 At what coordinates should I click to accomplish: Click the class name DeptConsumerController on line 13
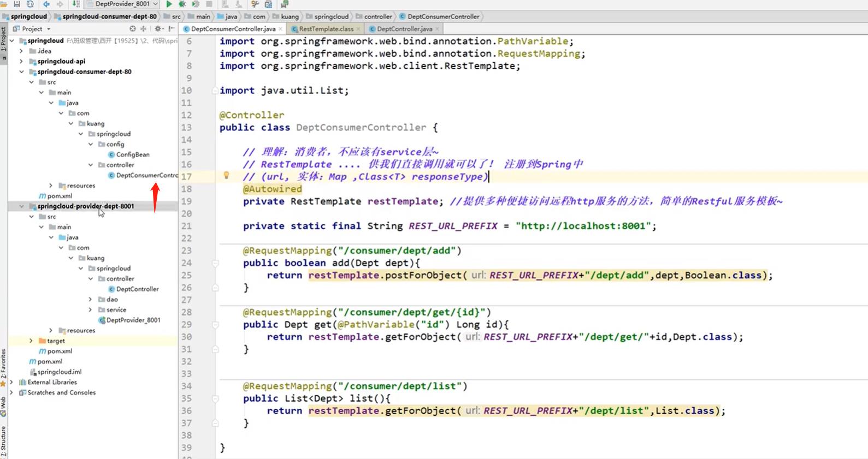tap(361, 127)
